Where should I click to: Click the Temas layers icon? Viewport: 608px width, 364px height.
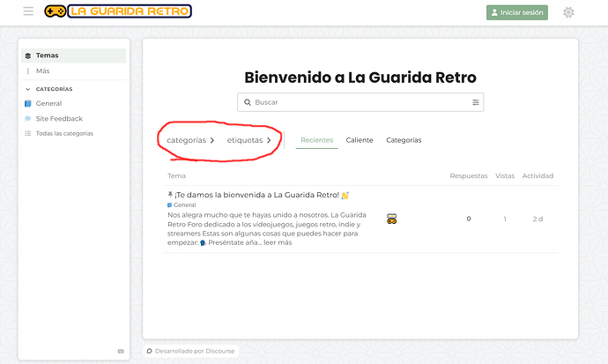(x=28, y=56)
